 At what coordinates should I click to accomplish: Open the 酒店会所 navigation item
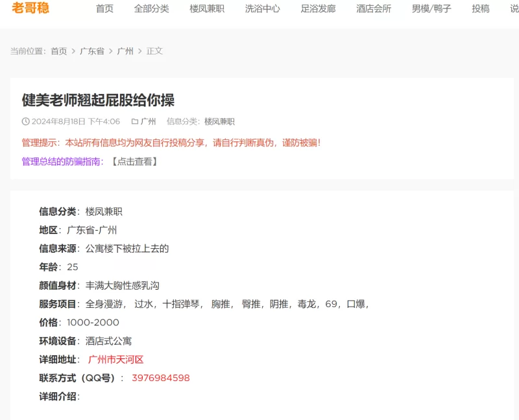tap(374, 9)
